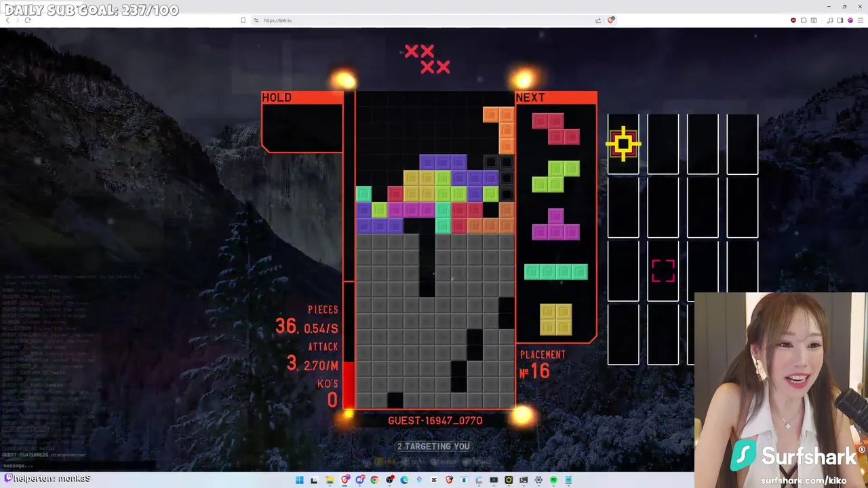Click the KO'S 0 stat

point(328,392)
